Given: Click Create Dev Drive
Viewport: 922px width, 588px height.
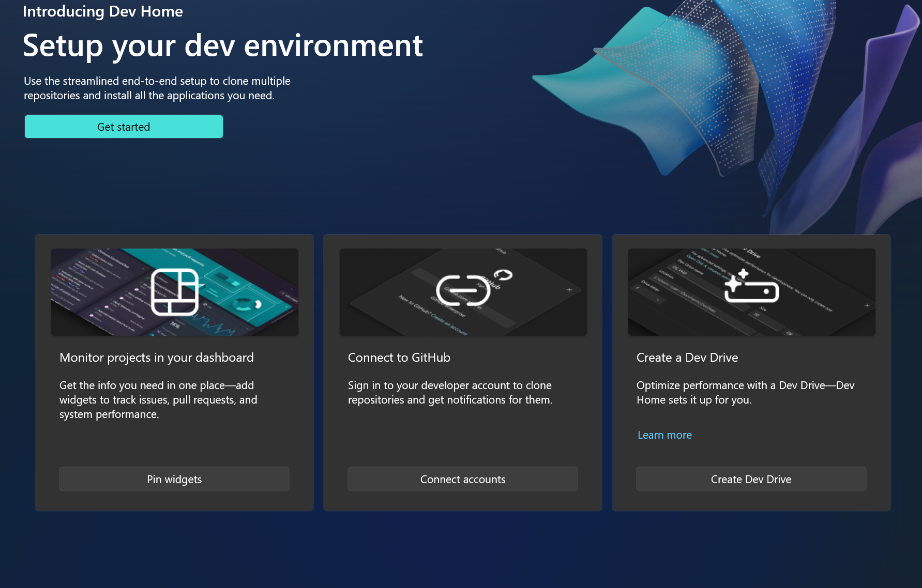Looking at the screenshot, I should point(751,479).
